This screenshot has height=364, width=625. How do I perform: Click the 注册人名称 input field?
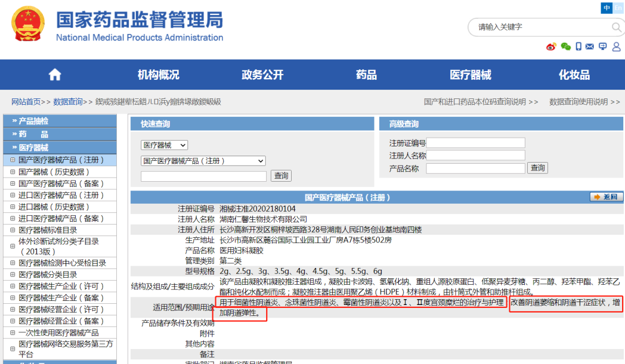click(476, 155)
